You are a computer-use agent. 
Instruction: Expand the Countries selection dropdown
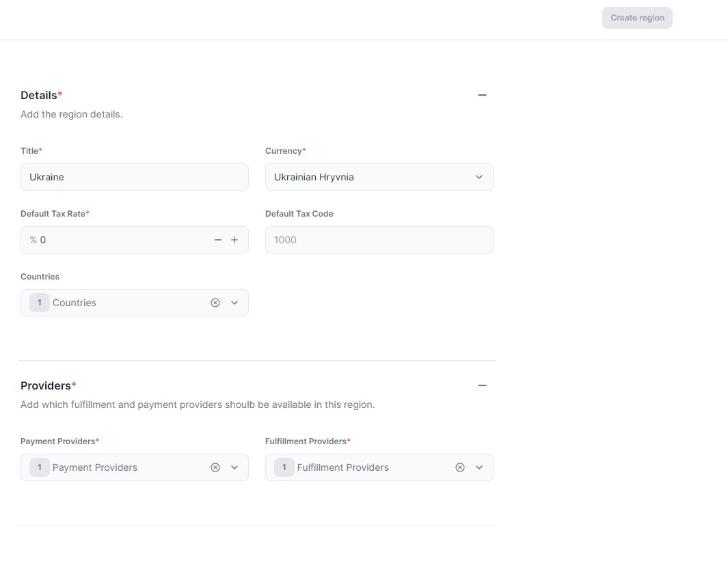[x=234, y=302]
